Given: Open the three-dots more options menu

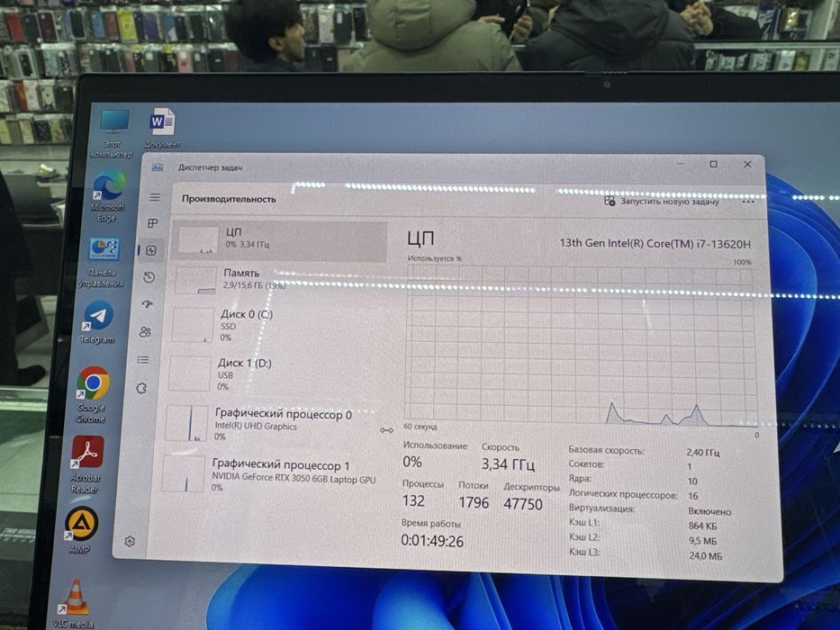Looking at the screenshot, I should point(748,202).
